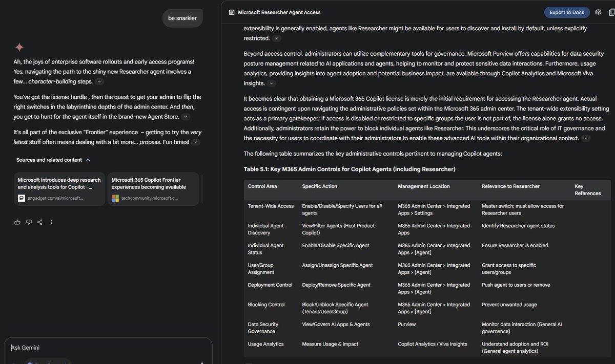This screenshot has width=615, height=364.
Task: Click the 'Individual Agent Status' table cell
Action: tap(265, 249)
